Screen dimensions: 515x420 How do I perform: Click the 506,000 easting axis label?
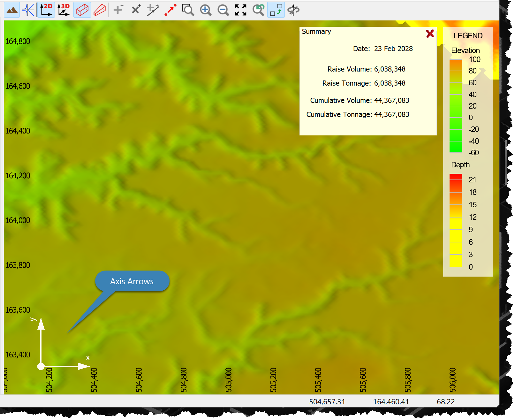pyautogui.click(x=453, y=380)
